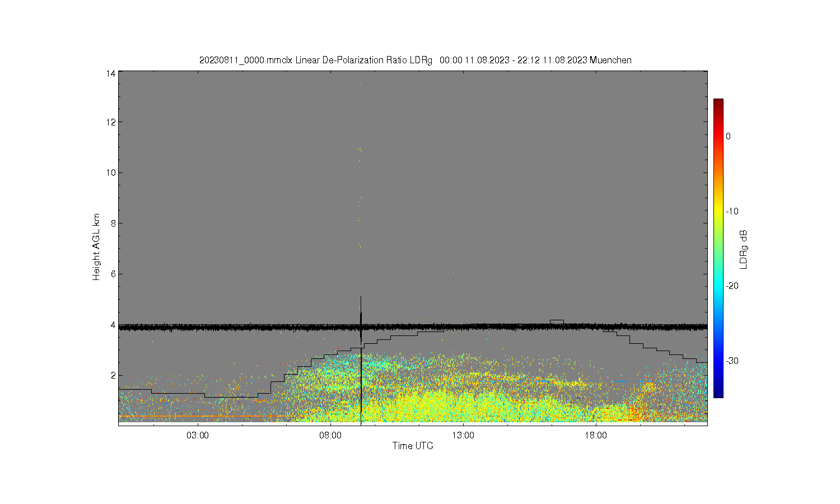Click the plot title starting with 20230811_0000.mmclx

(x=416, y=60)
